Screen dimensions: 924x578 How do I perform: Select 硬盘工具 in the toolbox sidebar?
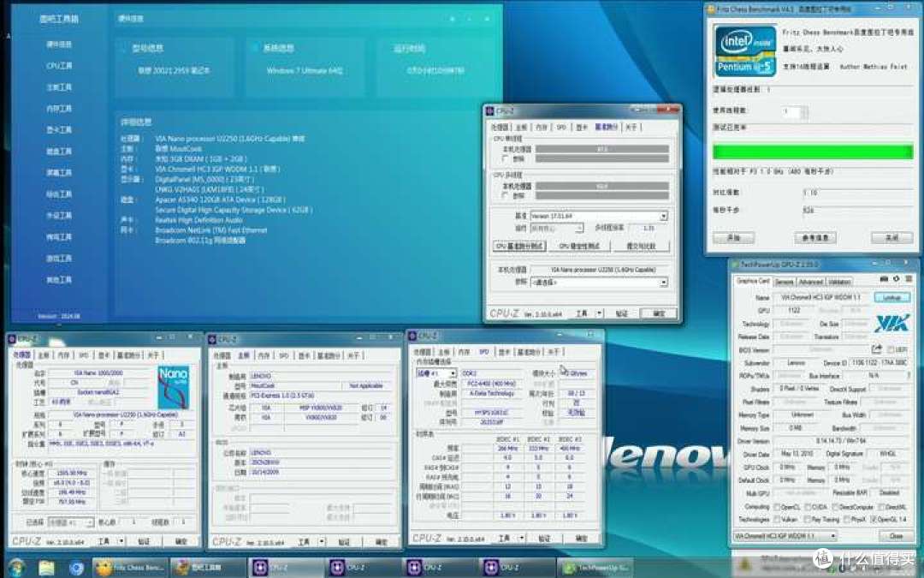click(x=59, y=151)
